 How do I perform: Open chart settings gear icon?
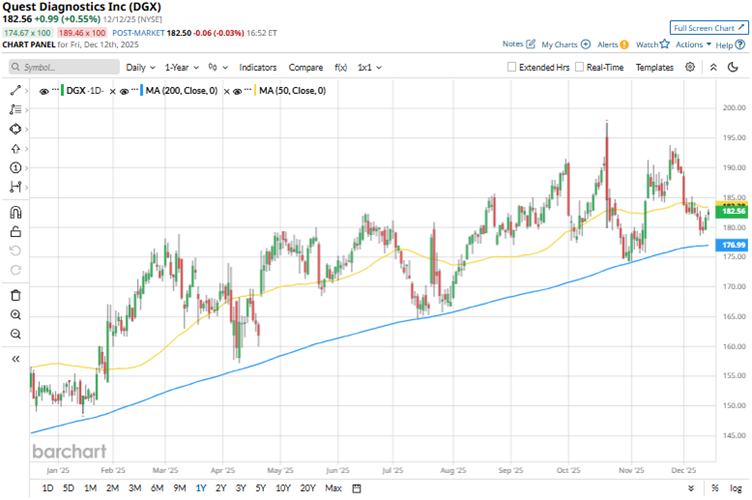pyautogui.click(x=690, y=67)
